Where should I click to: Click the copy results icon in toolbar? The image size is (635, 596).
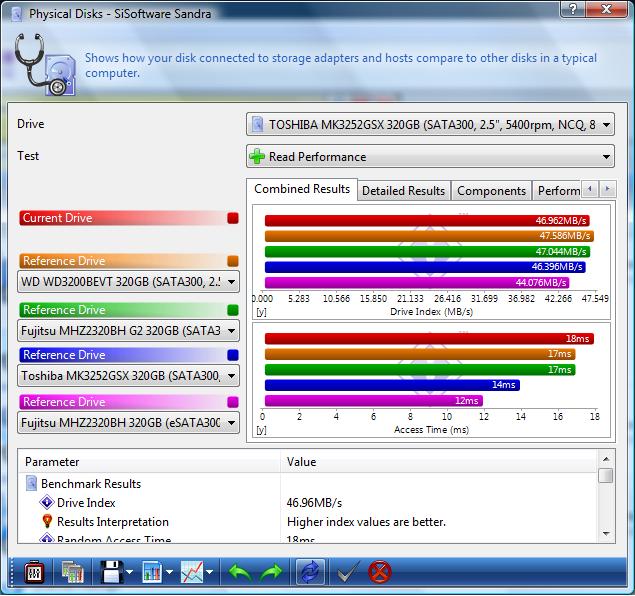click(x=73, y=572)
